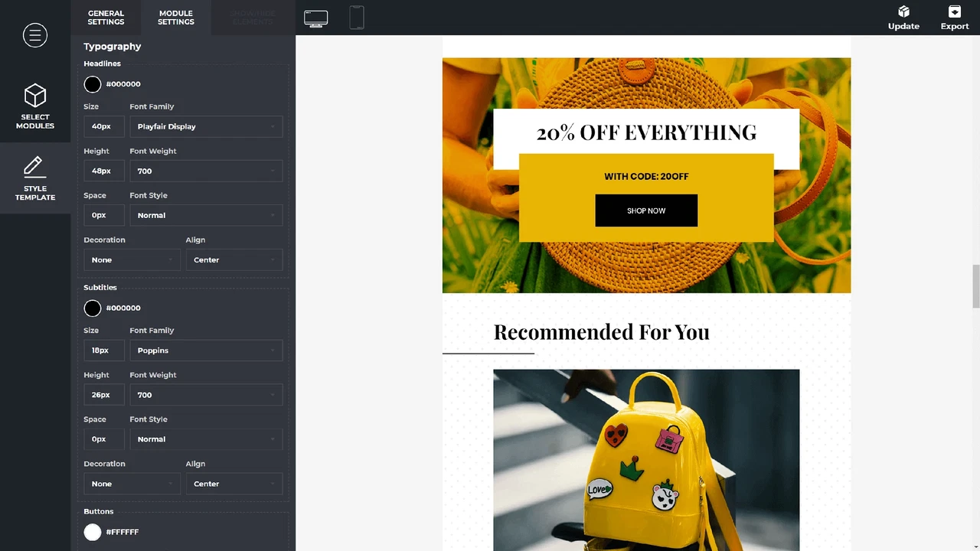The height and width of the screenshot is (551, 980).
Task: Open Headlines Align Center dropdown
Action: click(234, 260)
